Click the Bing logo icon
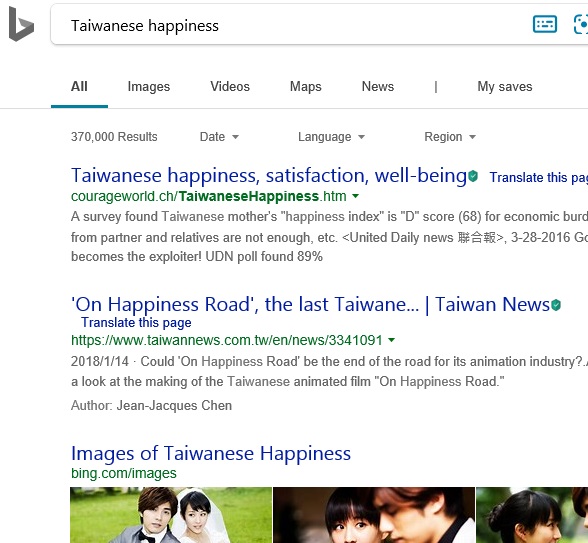The width and height of the screenshot is (588, 543). [21, 24]
